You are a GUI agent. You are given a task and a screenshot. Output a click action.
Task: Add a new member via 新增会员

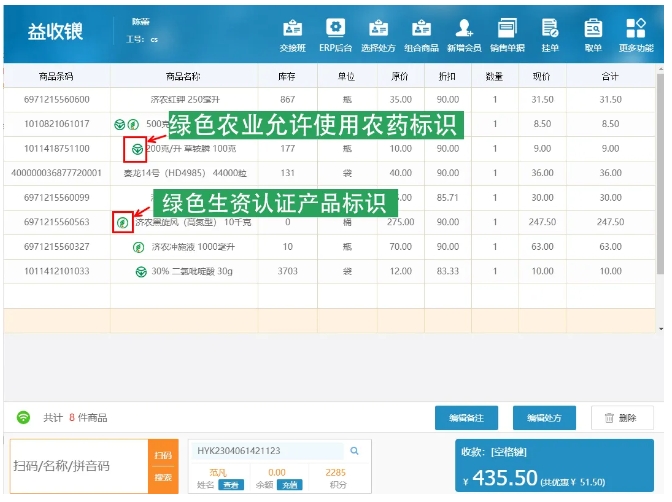464,34
